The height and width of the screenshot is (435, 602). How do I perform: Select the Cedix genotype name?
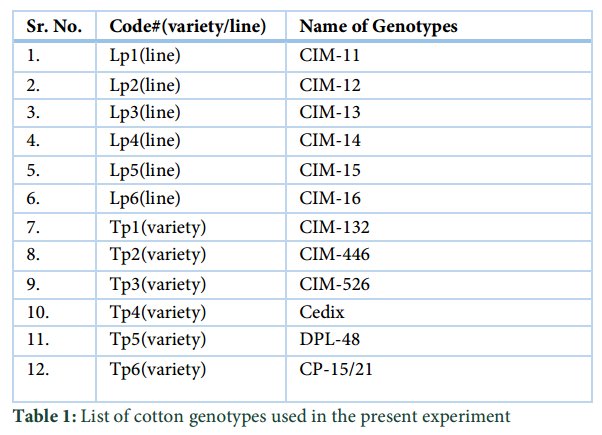[x=322, y=312]
